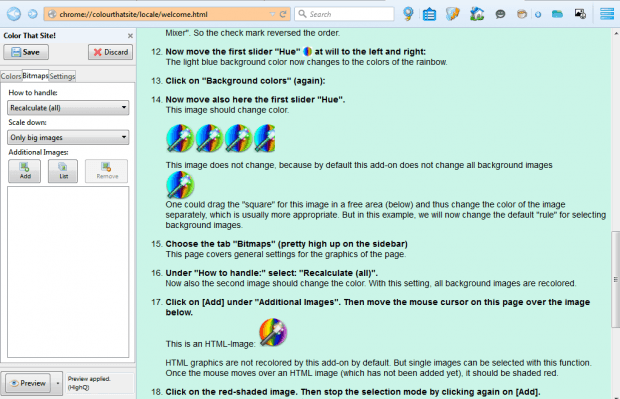Viewport: 620px width, 399px height.
Task: Click the second magic wand image in step 14
Action: (209, 138)
